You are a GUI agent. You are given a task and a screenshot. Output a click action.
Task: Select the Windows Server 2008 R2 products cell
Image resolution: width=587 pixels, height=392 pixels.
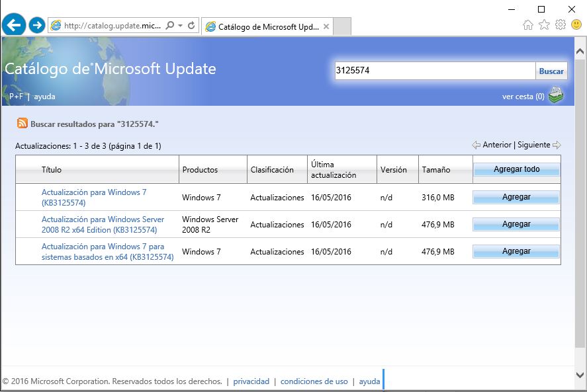tap(210, 225)
